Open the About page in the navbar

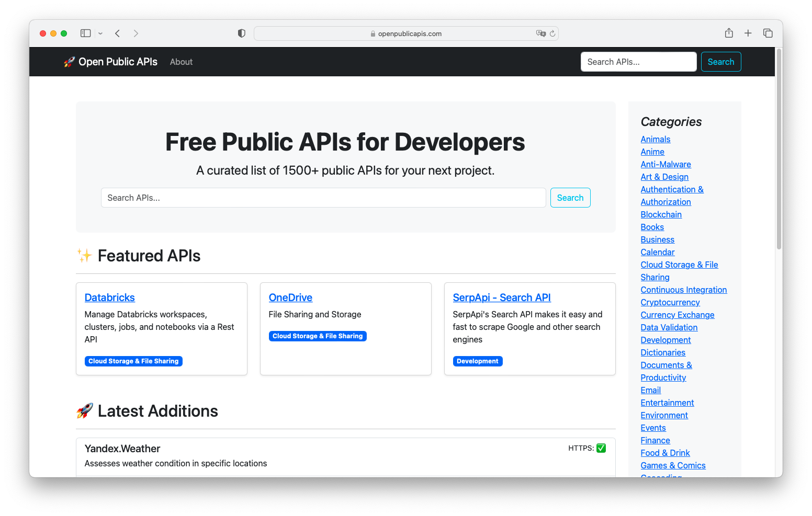pyautogui.click(x=181, y=62)
